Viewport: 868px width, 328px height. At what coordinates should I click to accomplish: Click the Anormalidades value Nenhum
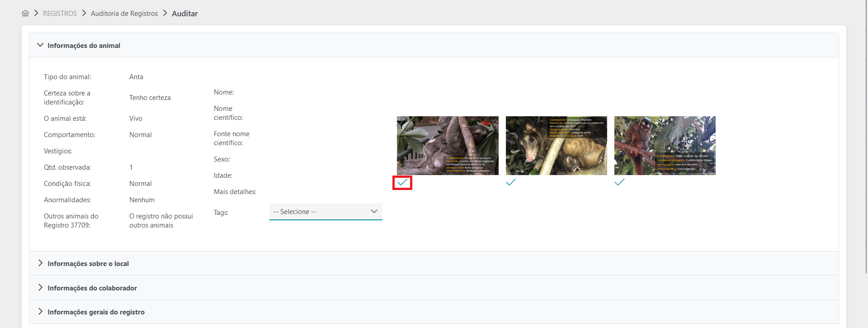point(142,200)
